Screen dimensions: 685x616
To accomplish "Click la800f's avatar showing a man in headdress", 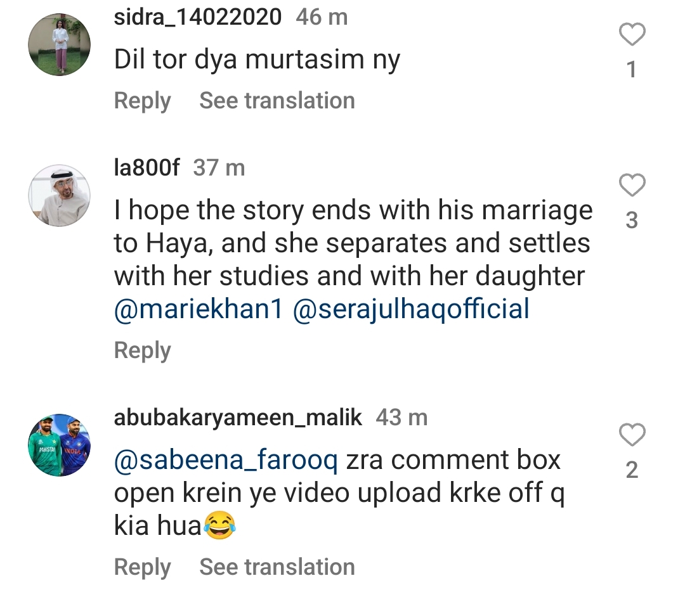I will coord(59,195).
